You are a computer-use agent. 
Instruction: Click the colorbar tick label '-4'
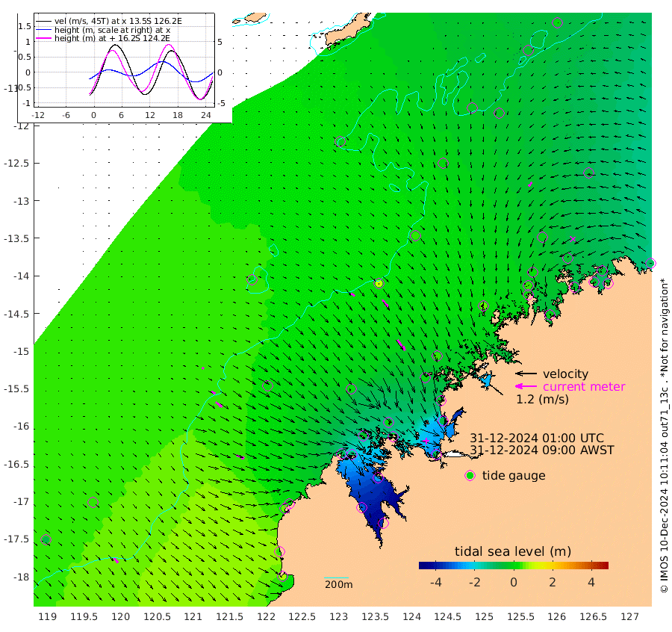coord(435,582)
